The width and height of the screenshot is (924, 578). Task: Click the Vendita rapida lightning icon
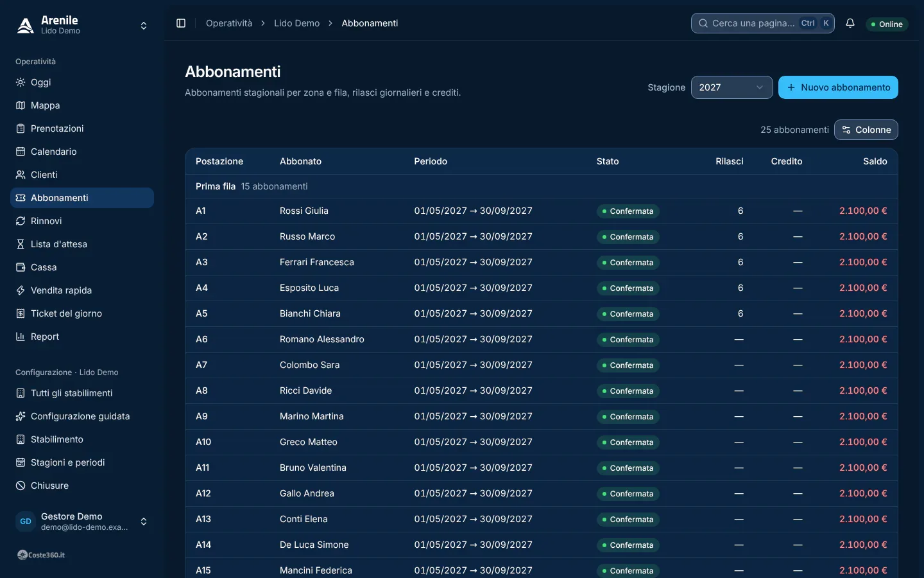[21, 290]
